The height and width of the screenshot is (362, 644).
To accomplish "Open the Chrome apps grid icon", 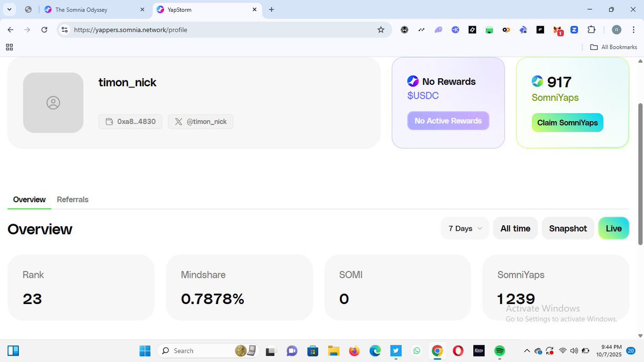I will [x=10, y=47].
